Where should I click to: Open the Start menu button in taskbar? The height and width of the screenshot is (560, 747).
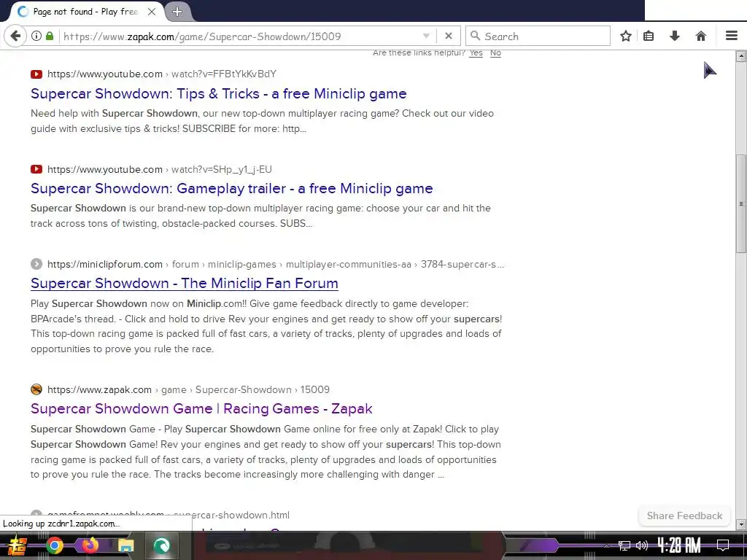pyautogui.click(x=17, y=545)
